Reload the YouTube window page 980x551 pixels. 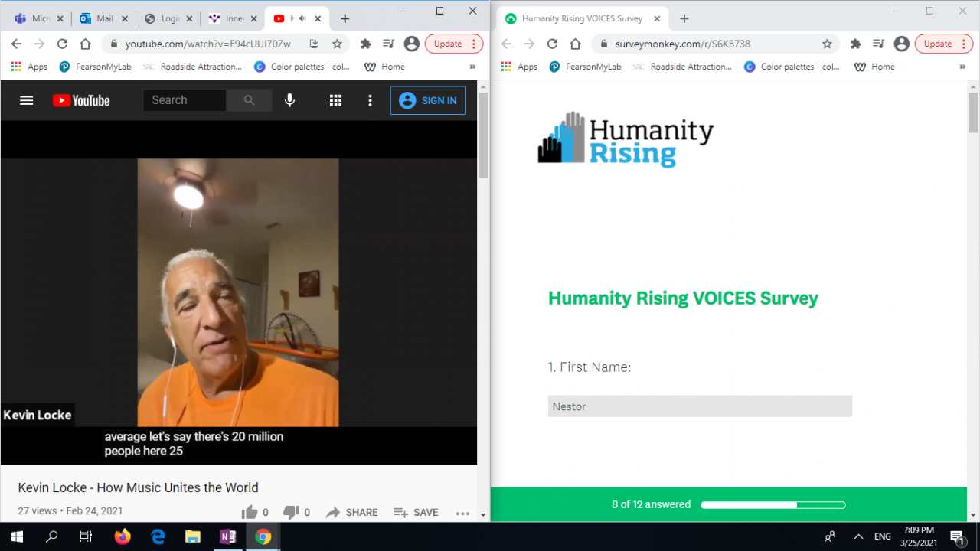(x=63, y=44)
